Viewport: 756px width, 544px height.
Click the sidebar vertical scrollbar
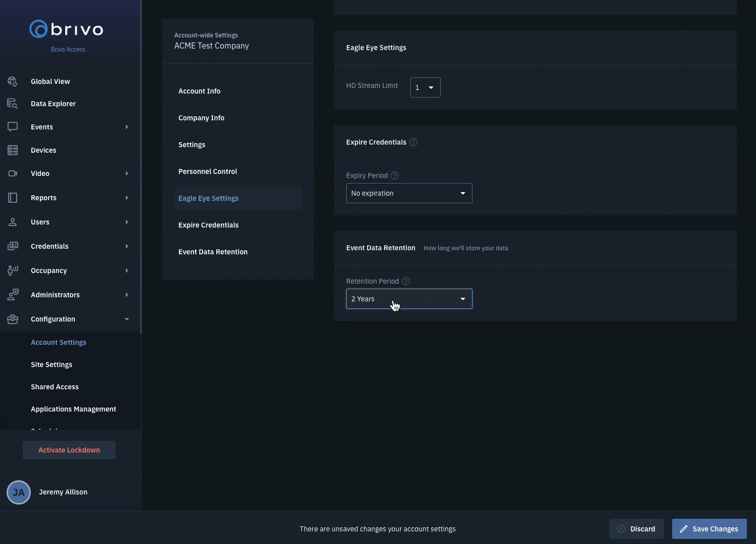click(x=141, y=167)
